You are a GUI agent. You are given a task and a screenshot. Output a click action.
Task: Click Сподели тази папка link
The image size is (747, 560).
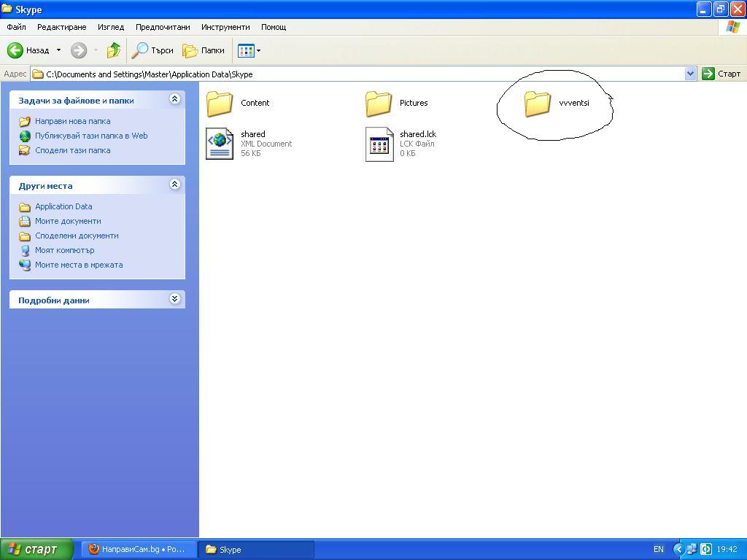72,150
